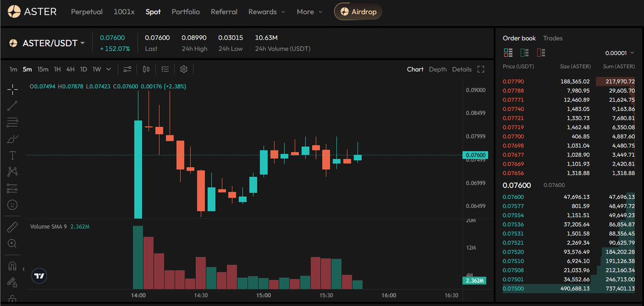644x306 pixels.
Task: Select the horizontal lines (Fib) drawing tool
Action: point(12,122)
